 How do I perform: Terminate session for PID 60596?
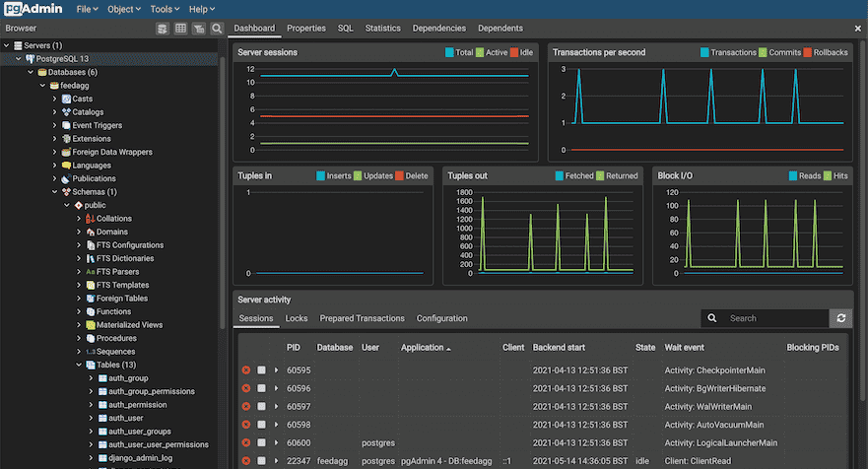tap(246, 388)
